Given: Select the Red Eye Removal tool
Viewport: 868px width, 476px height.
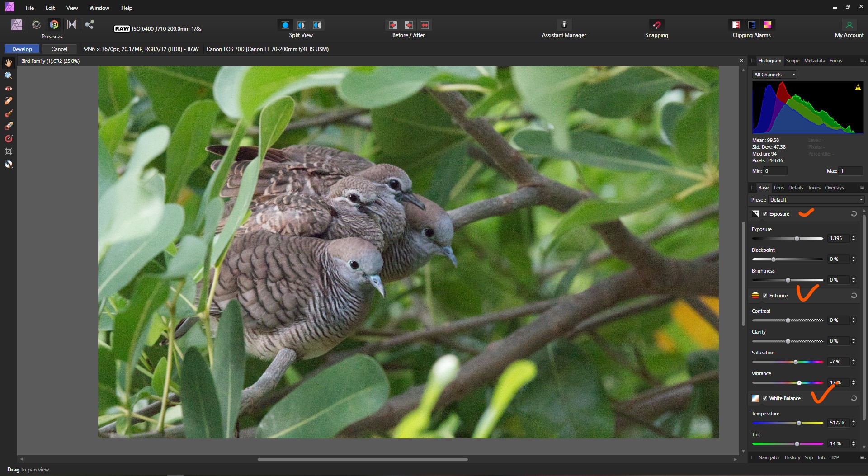Looking at the screenshot, I should coord(9,88).
